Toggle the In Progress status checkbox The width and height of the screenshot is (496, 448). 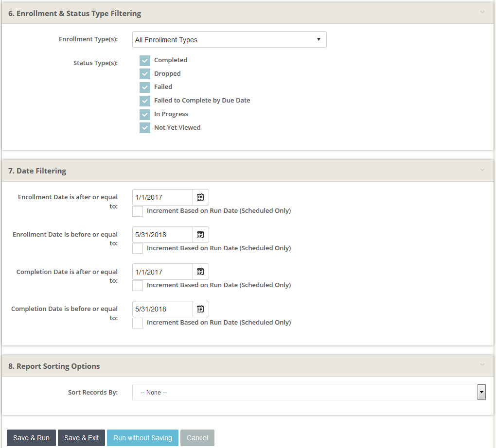[145, 114]
